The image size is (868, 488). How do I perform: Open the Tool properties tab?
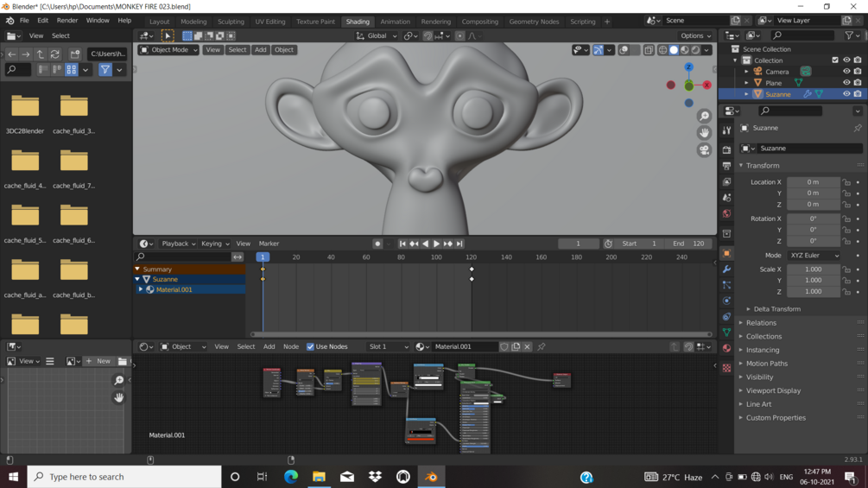tap(727, 130)
